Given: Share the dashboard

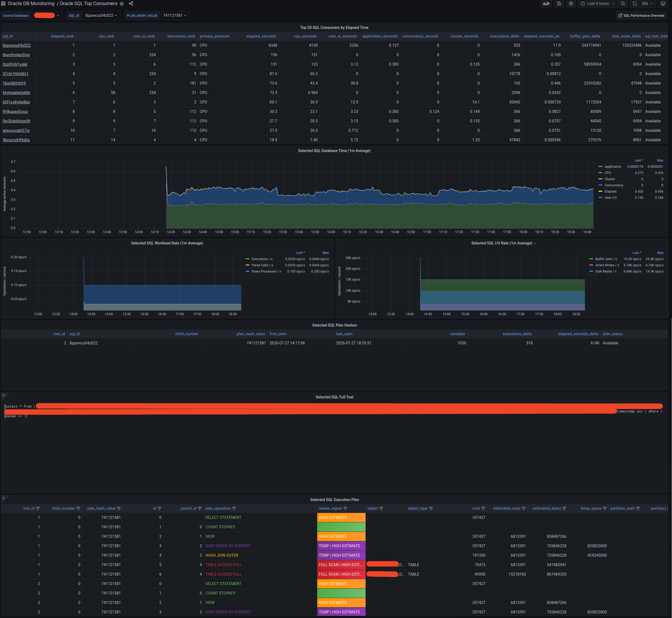Looking at the screenshot, I should pos(131,4).
